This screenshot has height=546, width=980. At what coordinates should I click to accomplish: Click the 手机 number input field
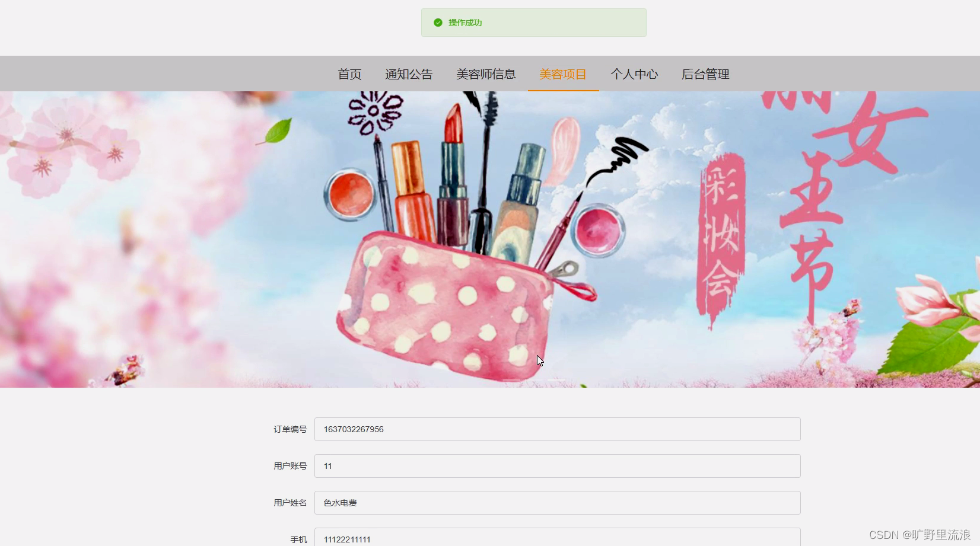pos(557,537)
